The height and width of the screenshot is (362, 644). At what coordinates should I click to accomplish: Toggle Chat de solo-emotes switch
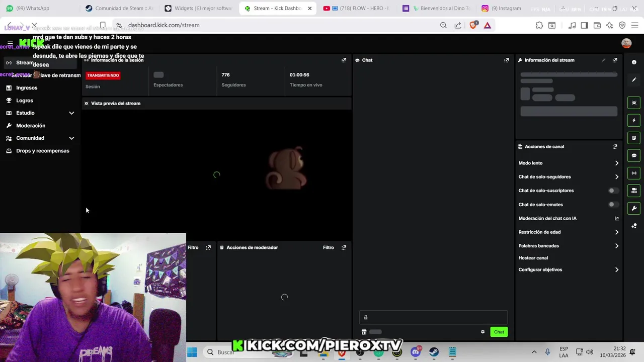click(612, 204)
